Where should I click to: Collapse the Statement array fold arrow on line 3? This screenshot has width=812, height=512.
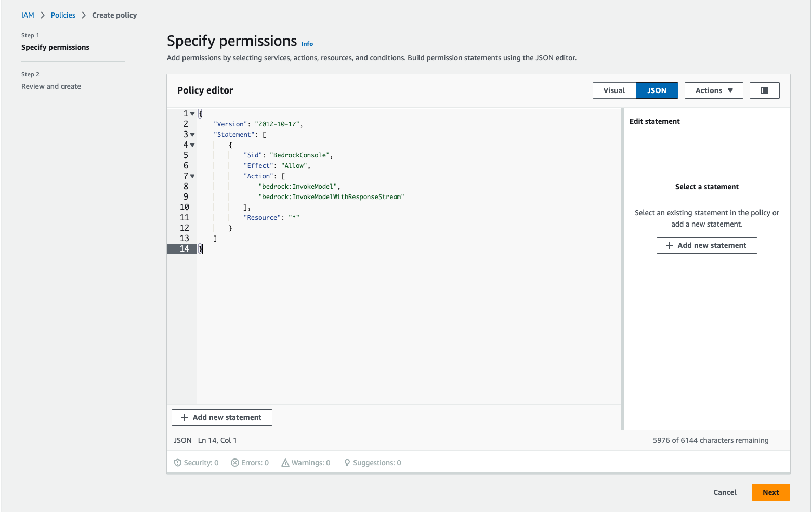[192, 135]
